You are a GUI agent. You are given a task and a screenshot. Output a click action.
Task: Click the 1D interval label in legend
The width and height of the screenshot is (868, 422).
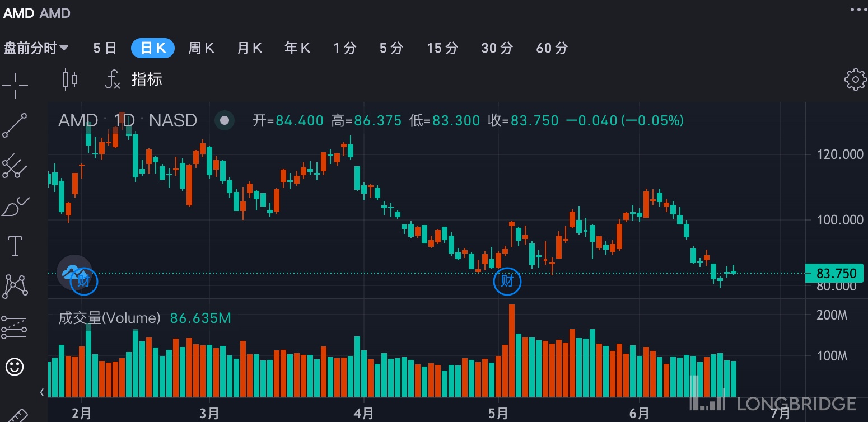coord(124,120)
